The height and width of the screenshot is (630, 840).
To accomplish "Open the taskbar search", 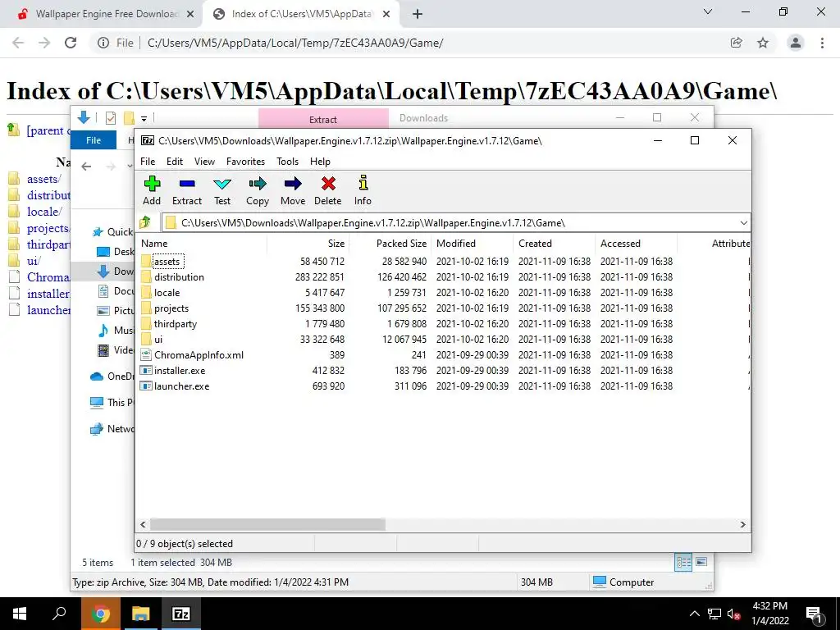I will tap(59, 614).
